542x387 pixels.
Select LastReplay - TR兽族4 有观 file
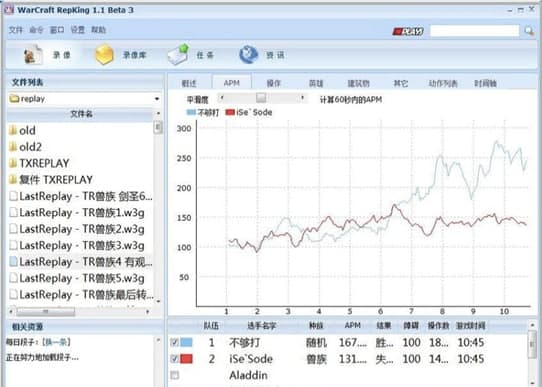81,262
